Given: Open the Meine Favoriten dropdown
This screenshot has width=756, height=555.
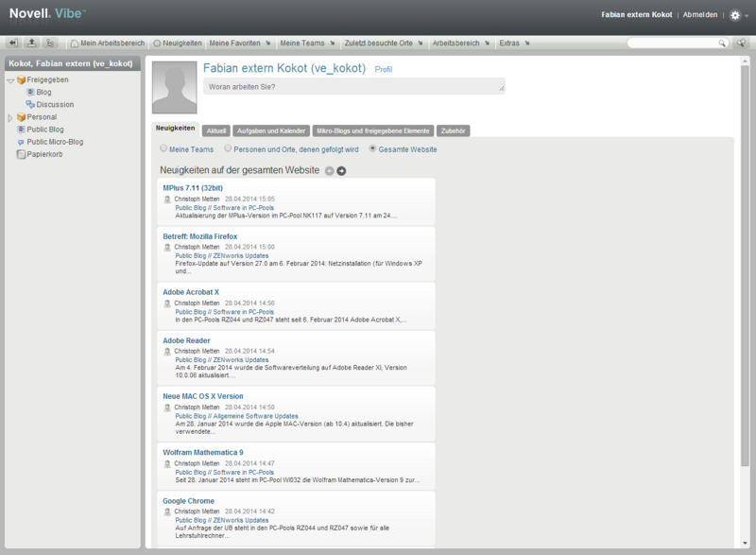Looking at the screenshot, I should point(240,43).
